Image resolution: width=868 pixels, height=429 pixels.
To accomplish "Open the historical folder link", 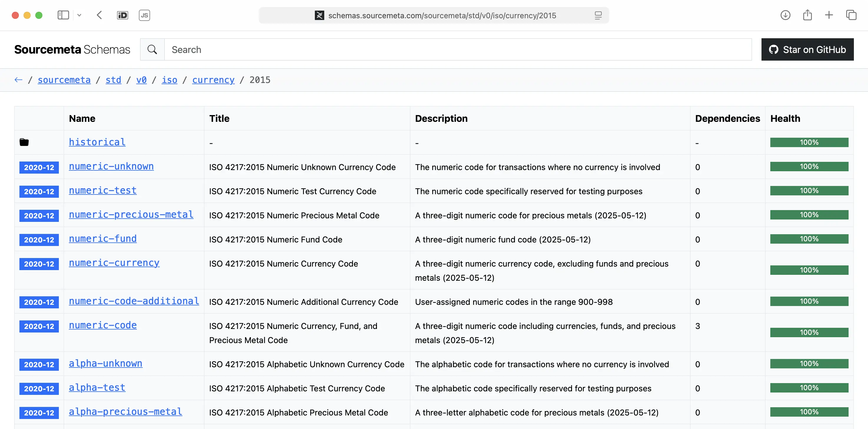I will [97, 142].
